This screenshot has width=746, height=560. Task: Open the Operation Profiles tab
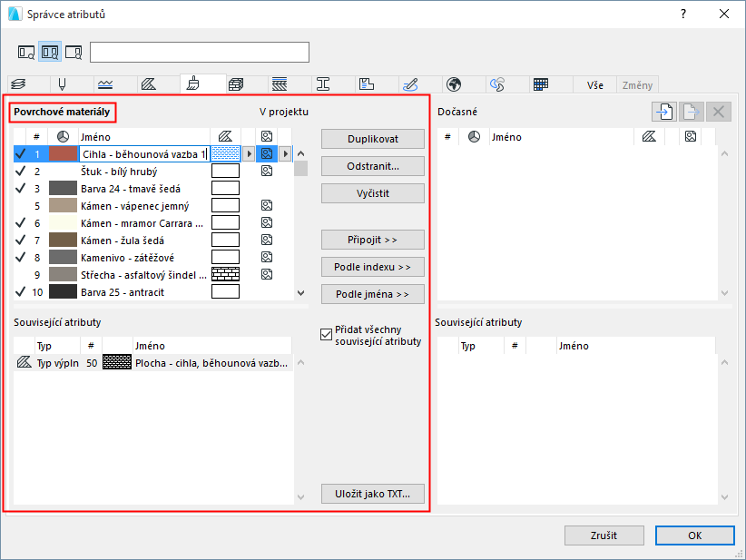tap(497, 84)
